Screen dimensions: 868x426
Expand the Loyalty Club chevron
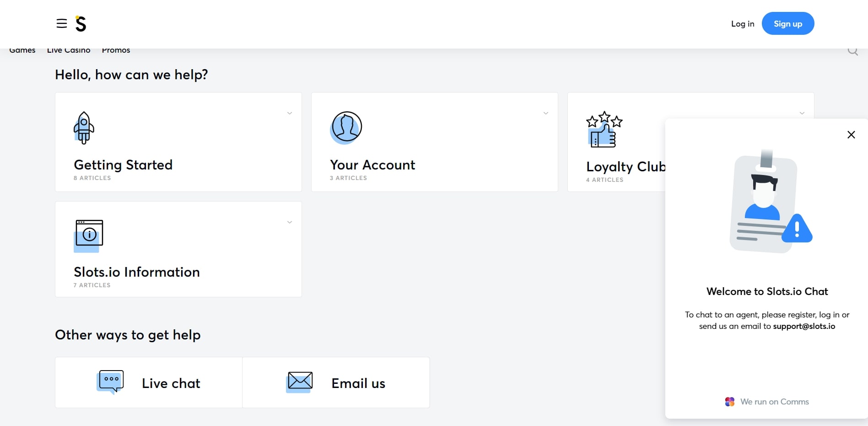(x=802, y=113)
